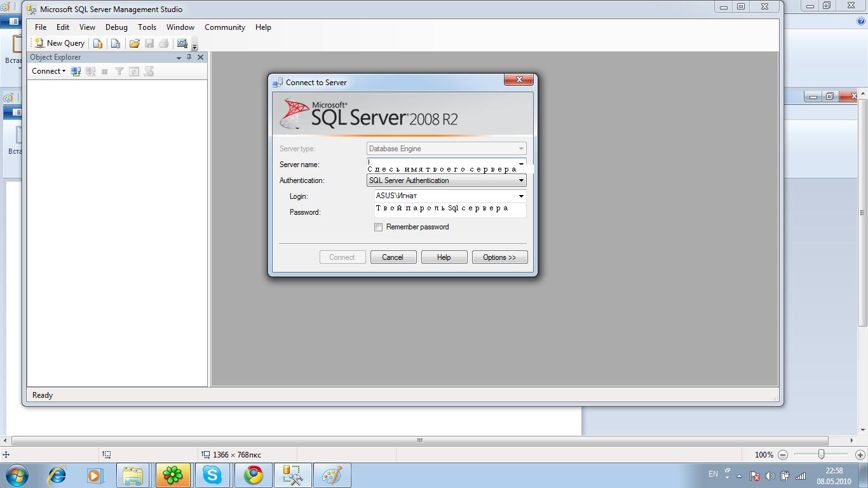The image size is (868, 488).
Task: Open the Window menu
Action: click(180, 27)
